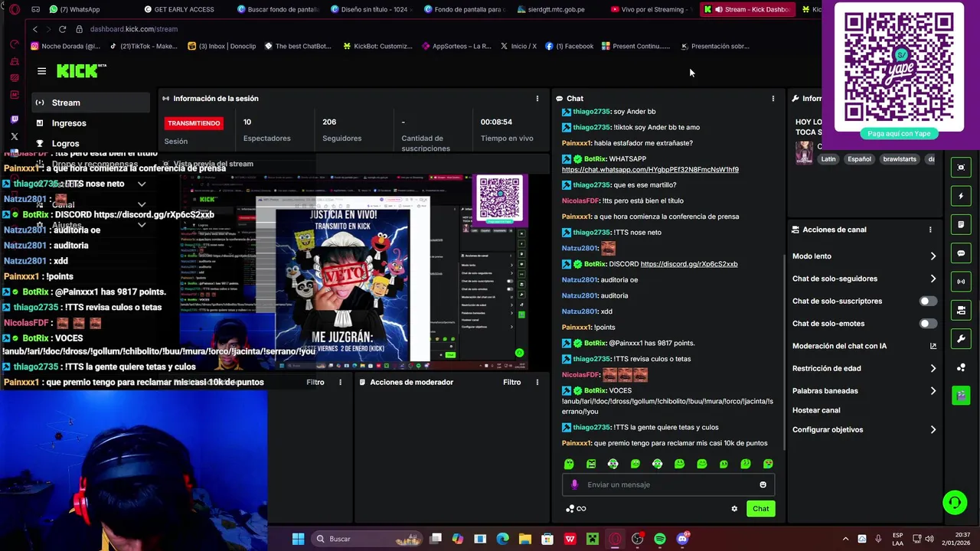The image size is (980, 551).
Task: Focus the Enviar un mensaje field
Action: (x=670, y=484)
